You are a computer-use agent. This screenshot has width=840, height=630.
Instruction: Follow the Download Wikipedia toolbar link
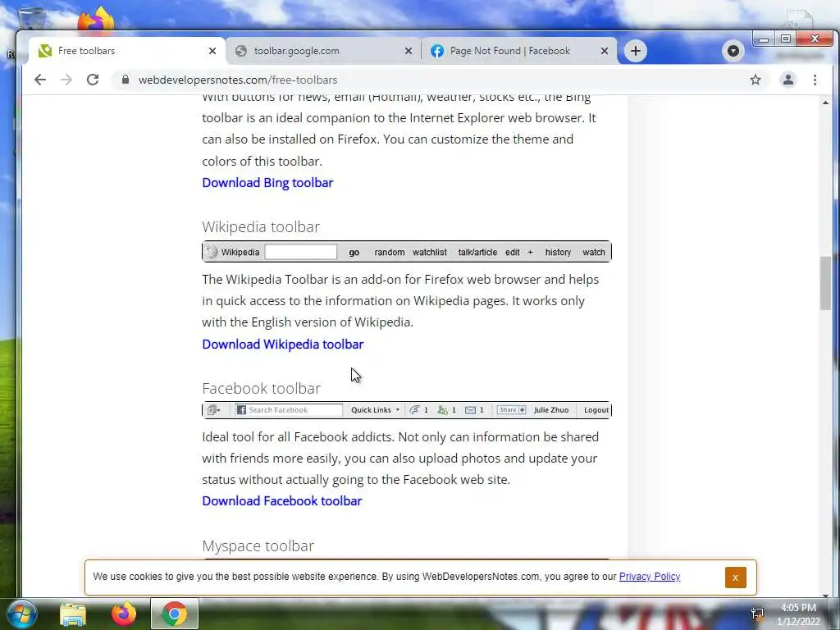pos(282,345)
